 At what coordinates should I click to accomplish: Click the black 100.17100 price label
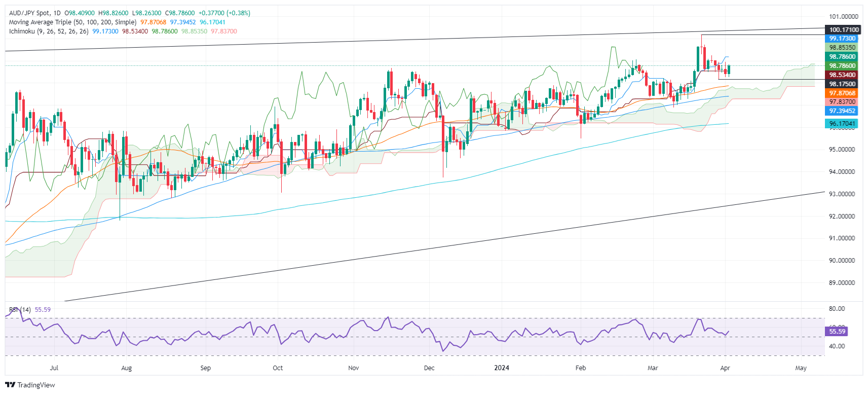[x=844, y=30]
